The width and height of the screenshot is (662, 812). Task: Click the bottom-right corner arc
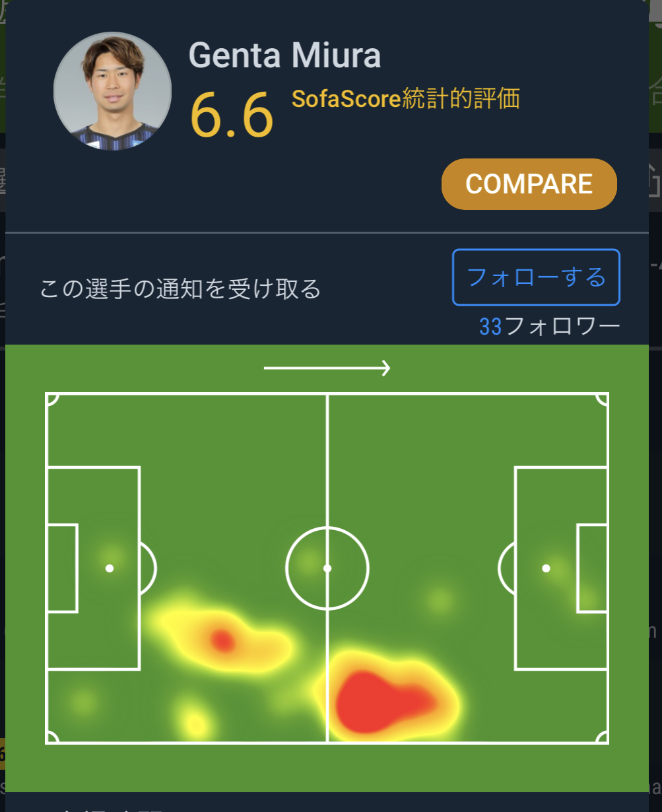(602, 737)
